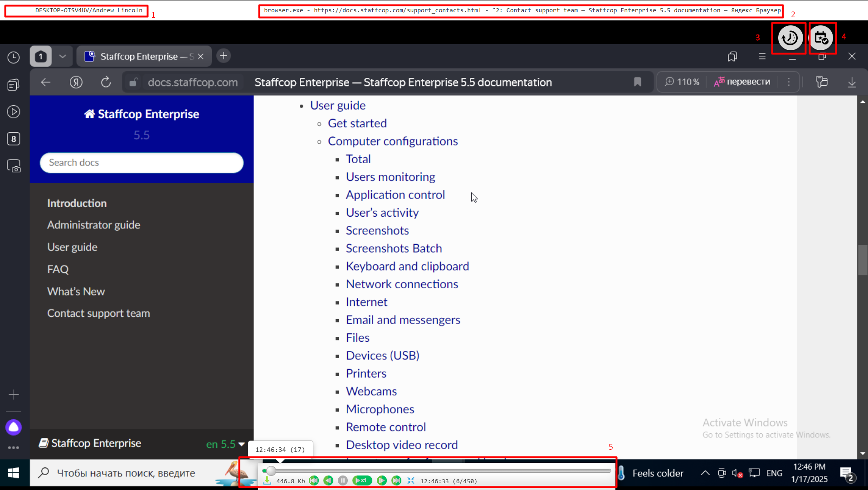Download the recording via green arrow icon
Image resolution: width=868 pixels, height=490 pixels.
coord(267,480)
